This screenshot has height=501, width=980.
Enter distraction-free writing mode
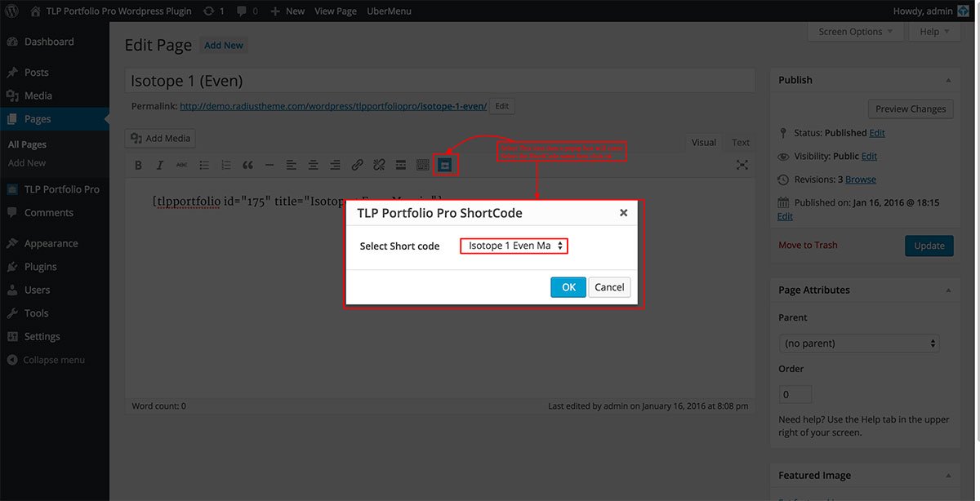[742, 165]
